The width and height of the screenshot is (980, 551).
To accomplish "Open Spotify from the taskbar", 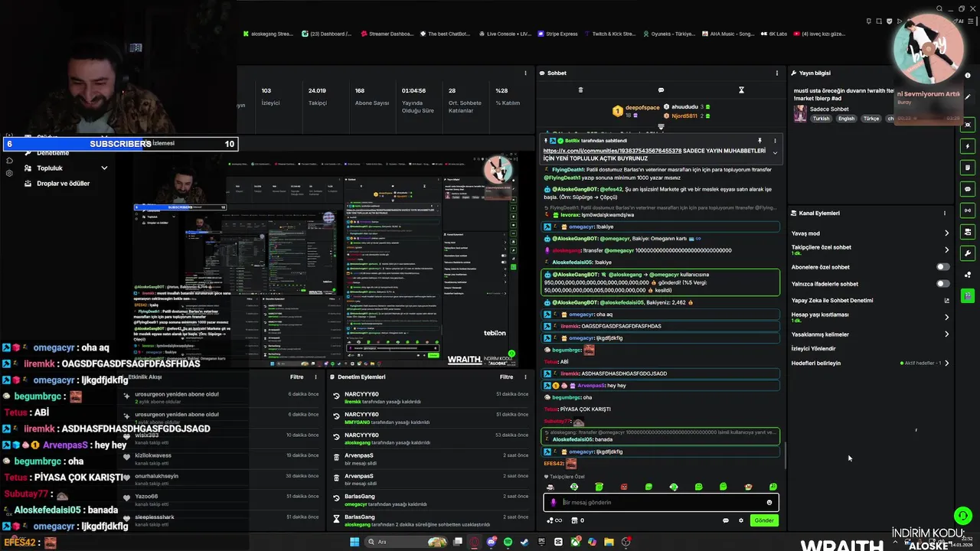I will tap(508, 542).
